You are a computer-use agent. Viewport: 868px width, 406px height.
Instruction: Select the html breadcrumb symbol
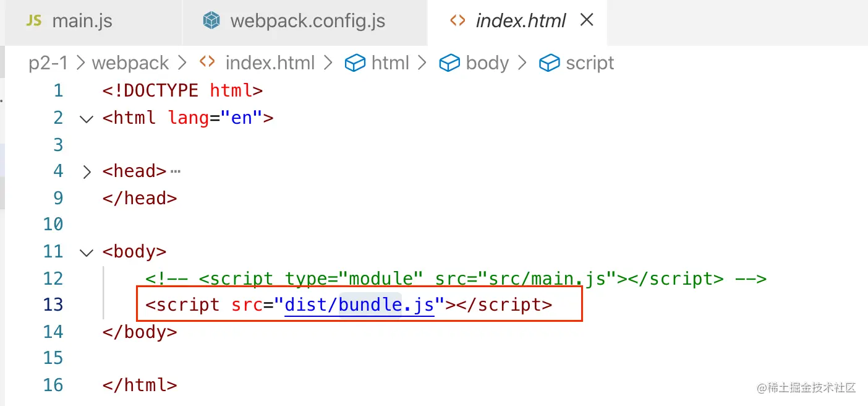(x=390, y=63)
